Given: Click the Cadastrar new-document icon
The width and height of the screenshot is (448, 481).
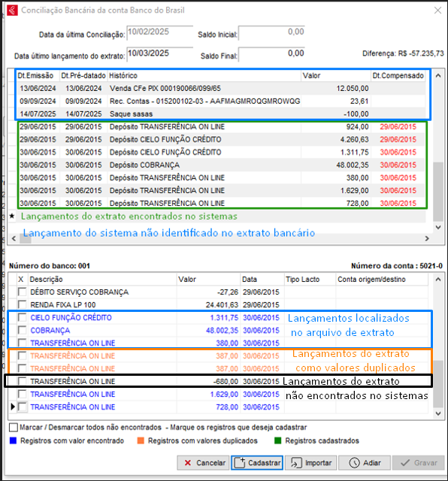Looking at the screenshot, I should (x=240, y=463).
